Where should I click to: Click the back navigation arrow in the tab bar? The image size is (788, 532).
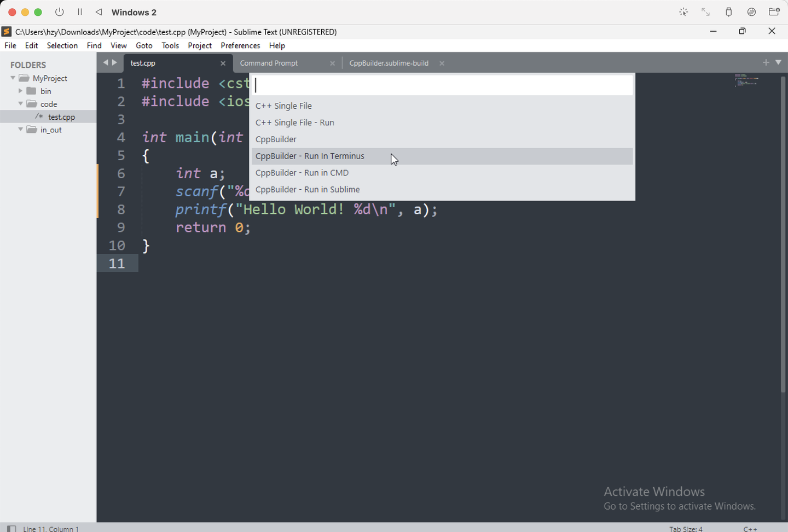[106, 62]
